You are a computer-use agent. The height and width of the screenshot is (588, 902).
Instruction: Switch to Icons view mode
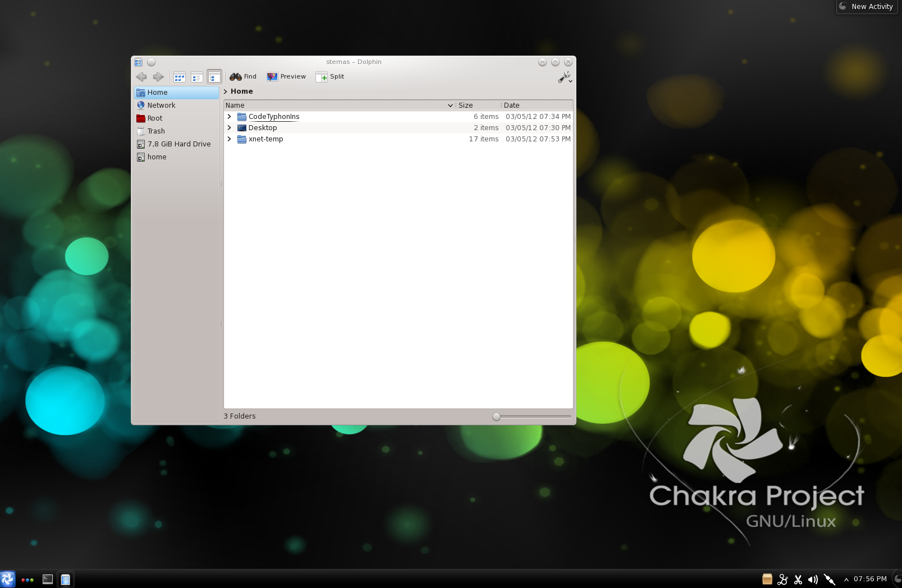click(180, 77)
